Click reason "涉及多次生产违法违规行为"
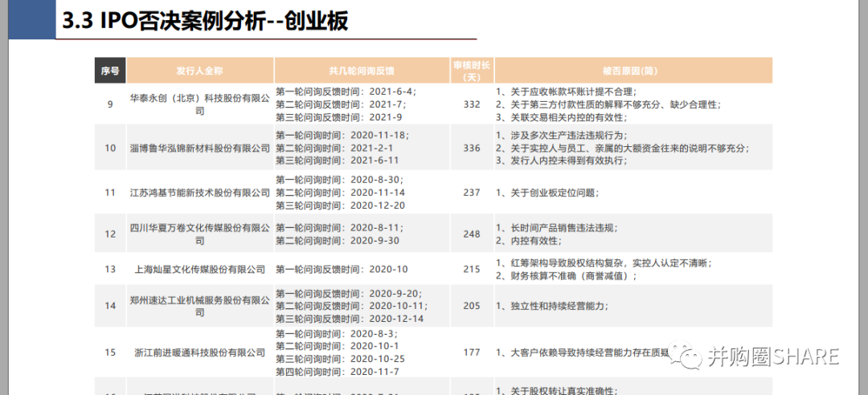This screenshot has width=868, height=395. click(x=562, y=135)
